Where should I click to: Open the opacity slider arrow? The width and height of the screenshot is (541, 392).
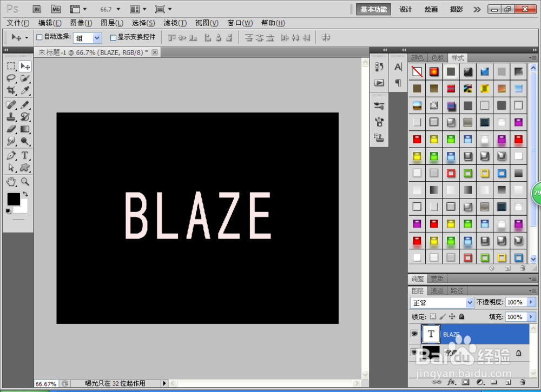coord(531,302)
